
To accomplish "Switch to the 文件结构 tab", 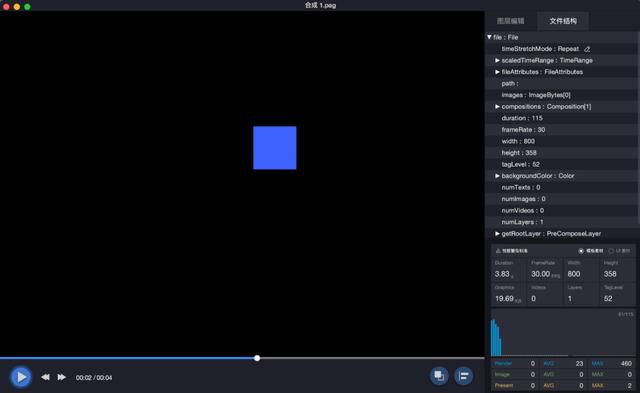I will click(563, 21).
